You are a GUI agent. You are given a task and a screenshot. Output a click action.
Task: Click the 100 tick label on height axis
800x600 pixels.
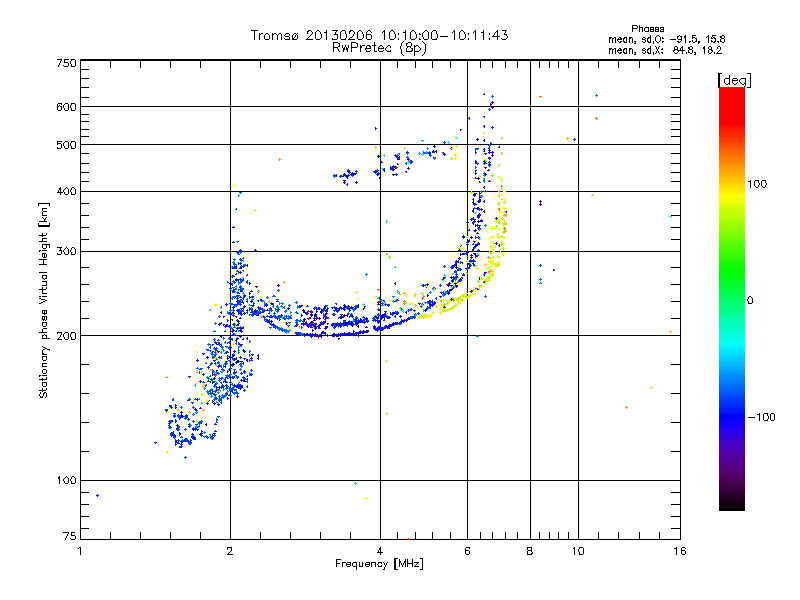click(66, 481)
